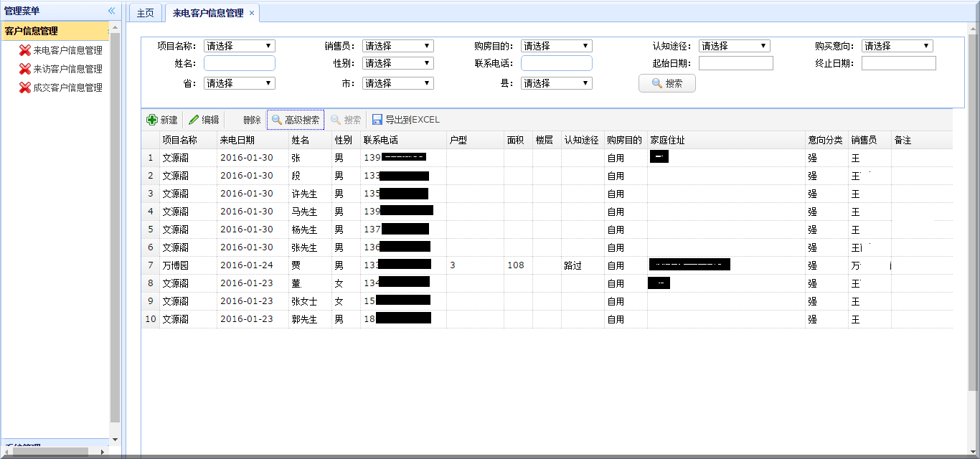Viewport: 980px width, 459px height.
Task: Open the 认知途径 dropdown
Action: click(734, 46)
